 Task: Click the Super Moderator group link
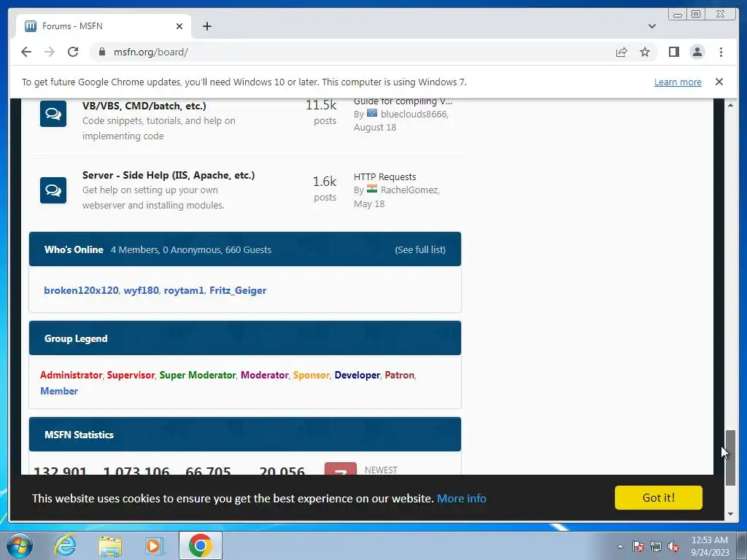[x=198, y=376]
